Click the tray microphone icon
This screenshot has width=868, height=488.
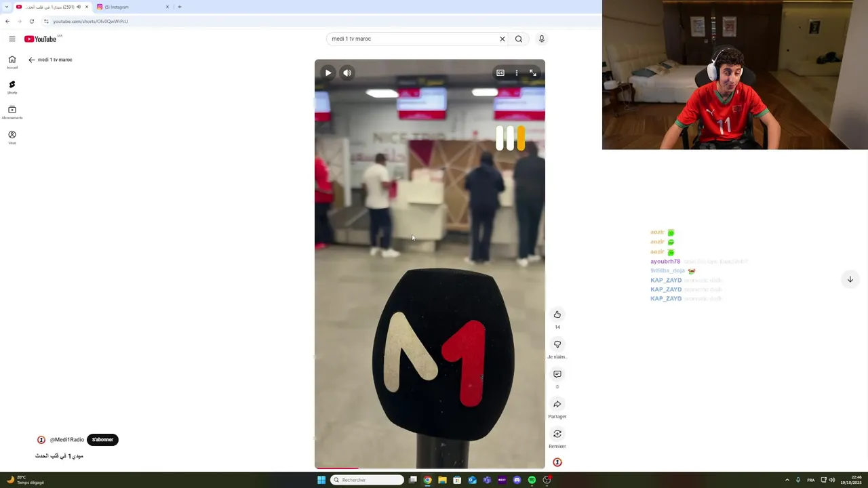click(798, 480)
